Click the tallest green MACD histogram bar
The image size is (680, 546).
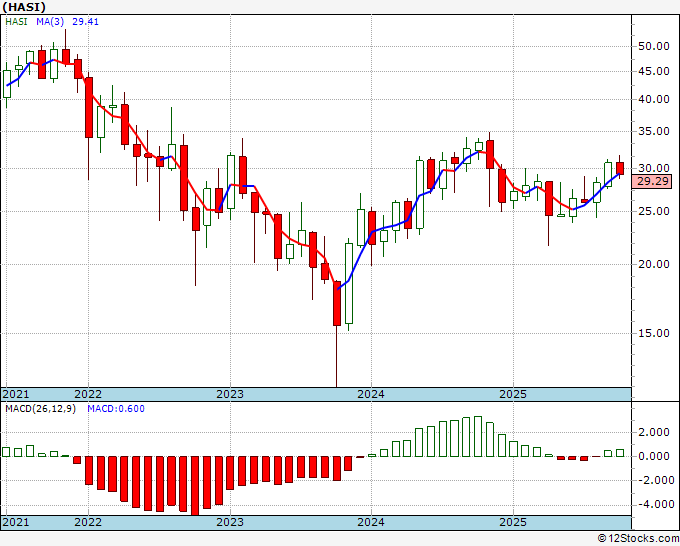coord(478,436)
